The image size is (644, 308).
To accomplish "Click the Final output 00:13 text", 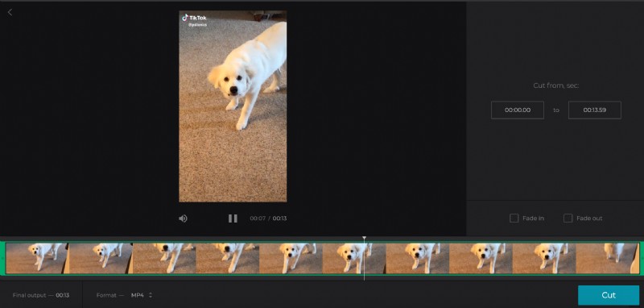I will [41, 295].
